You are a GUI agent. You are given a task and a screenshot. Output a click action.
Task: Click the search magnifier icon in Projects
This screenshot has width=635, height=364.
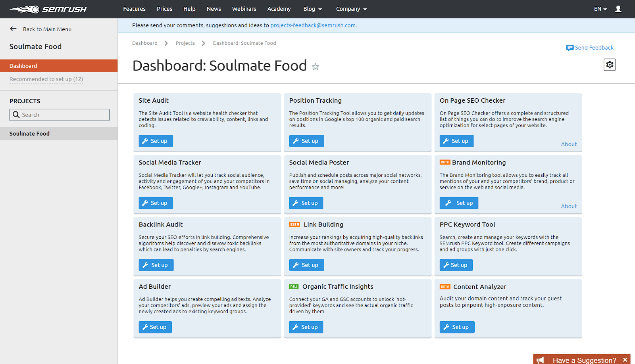(x=16, y=115)
